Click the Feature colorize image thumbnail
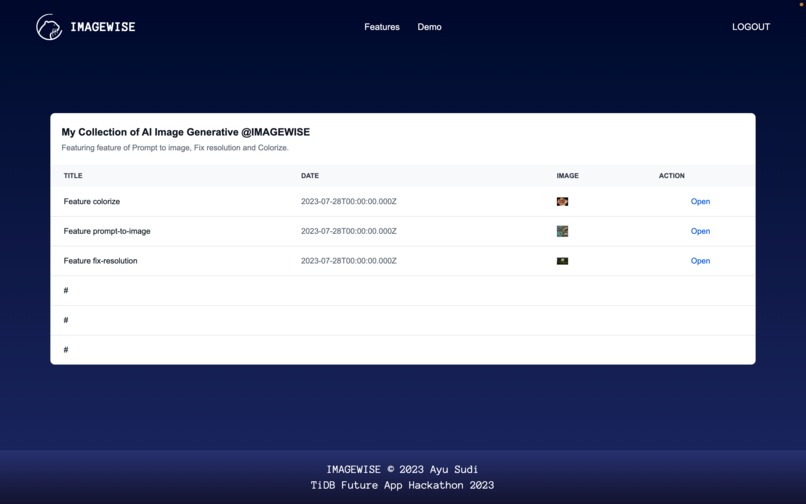The height and width of the screenshot is (504, 806). (562, 202)
